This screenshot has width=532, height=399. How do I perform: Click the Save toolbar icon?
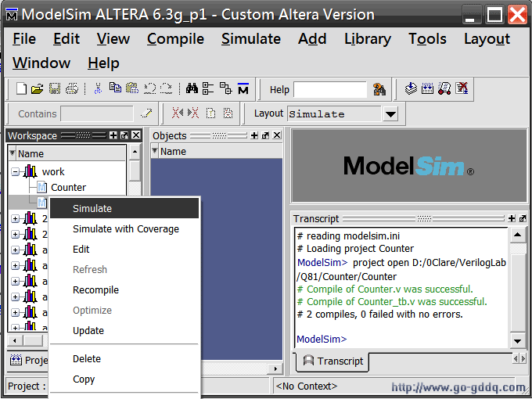tap(55, 89)
